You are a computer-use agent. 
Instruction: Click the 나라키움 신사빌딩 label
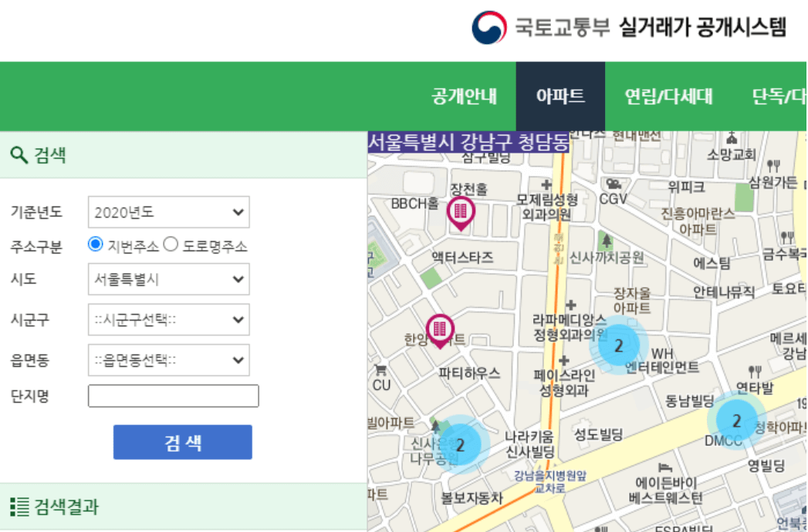pos(529,444)
